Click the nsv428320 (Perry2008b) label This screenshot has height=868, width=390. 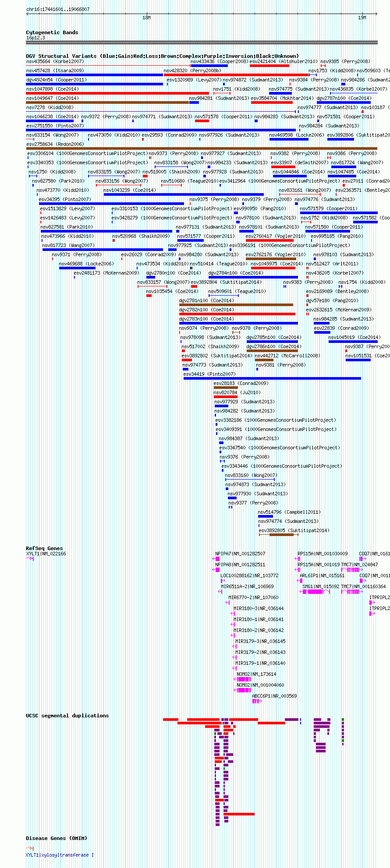point(193,71)
